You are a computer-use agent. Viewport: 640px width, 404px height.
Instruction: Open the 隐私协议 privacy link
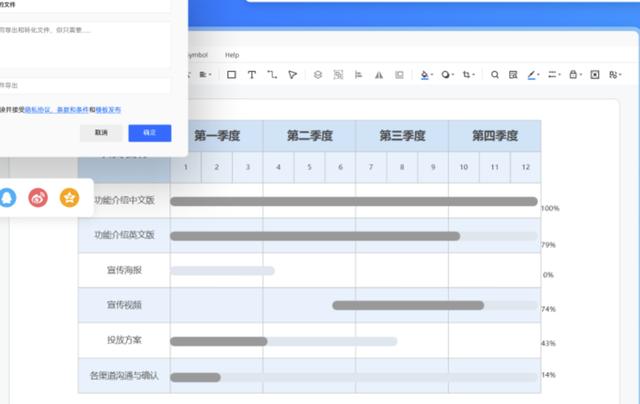(x=38, y=110)
